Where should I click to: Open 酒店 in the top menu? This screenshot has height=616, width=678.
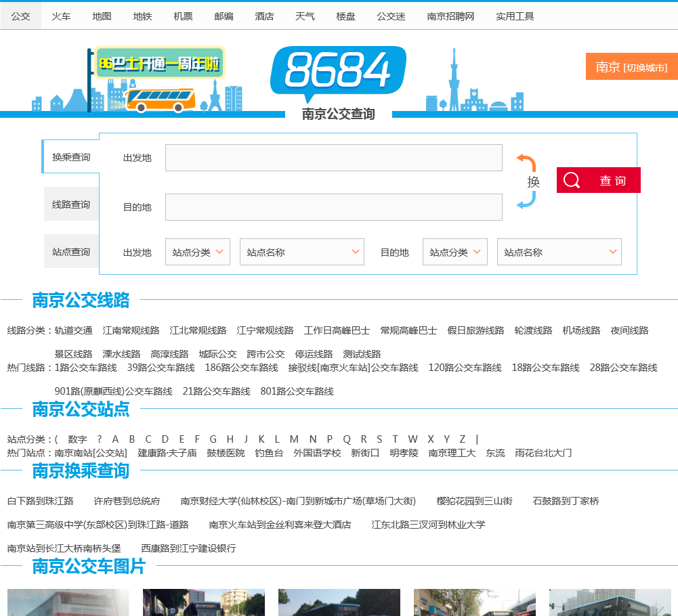point(264,16)
